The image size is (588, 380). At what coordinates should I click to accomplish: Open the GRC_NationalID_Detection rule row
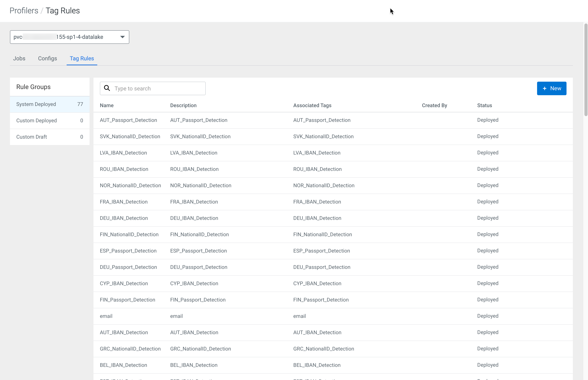pos(130,349)
